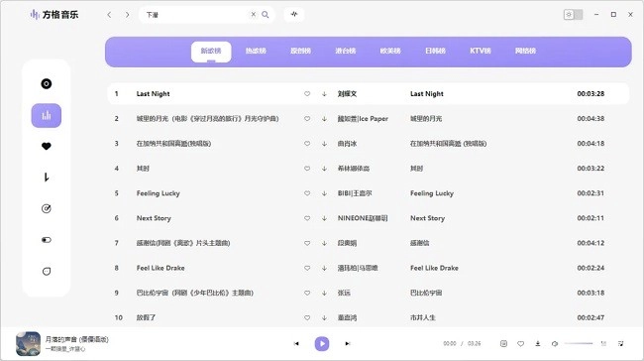Adjust the volume slider
The width and height of the screenshot is (644, 361).
pyautogui.click(x=579, y=344)
